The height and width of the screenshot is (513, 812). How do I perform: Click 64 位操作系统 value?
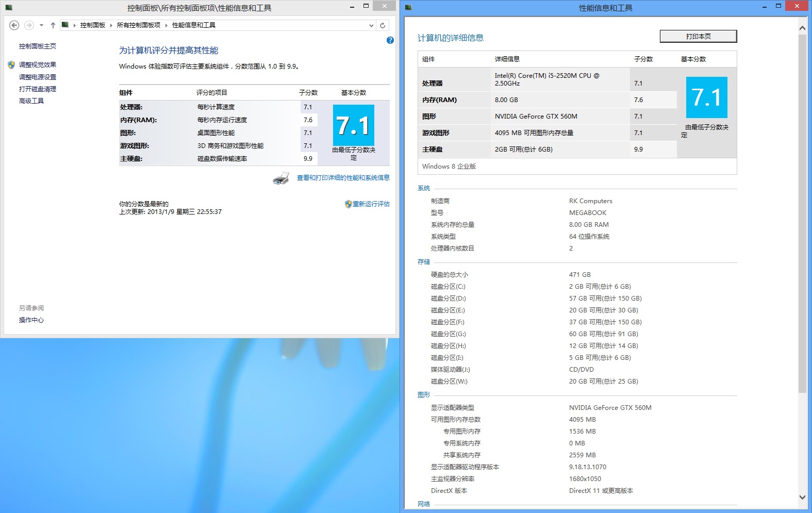pos(589,237)
